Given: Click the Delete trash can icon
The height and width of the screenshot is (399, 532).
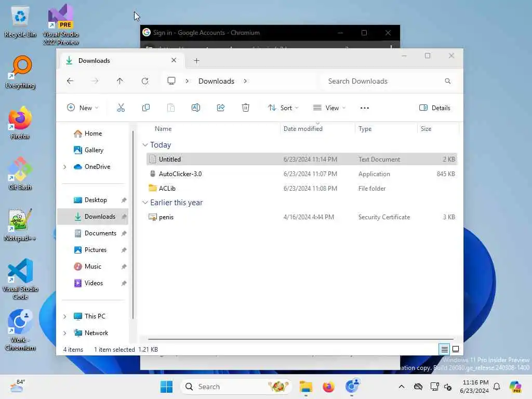Looking at the screenshot, I should [246, 108].
